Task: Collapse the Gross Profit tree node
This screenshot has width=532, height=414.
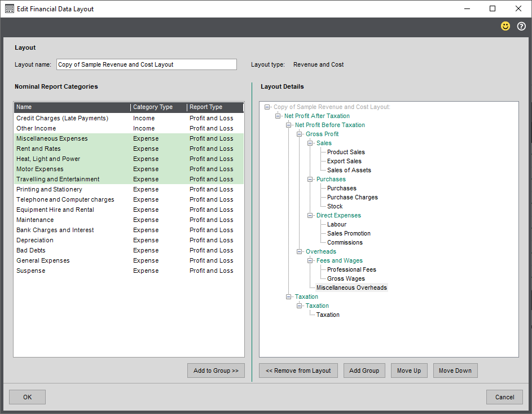Action: click(x=300, y=134)
